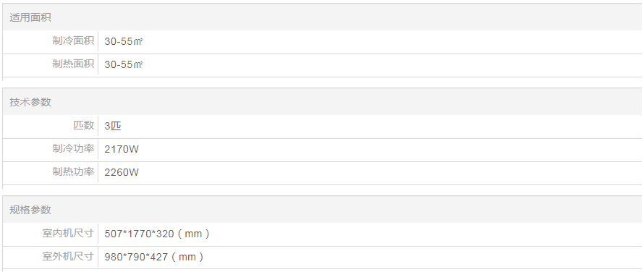Image resolution: width=644 pixels, height=272 pixels.
Task: Click the 2170W value
Action: point(122,149)
